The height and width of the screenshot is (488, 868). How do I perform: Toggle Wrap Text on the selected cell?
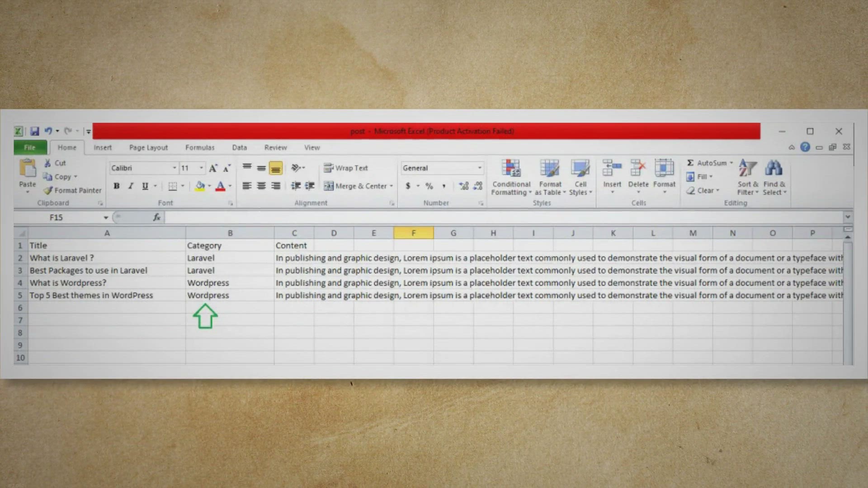coord(346,168)
